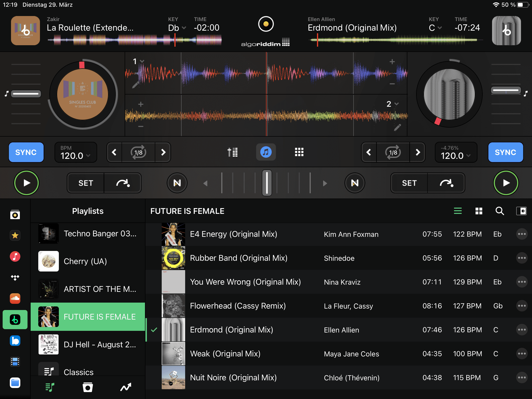Viewport: 532px width, 399px height.
Task: Toggle SYNC on the right deck
Action: tap(505, 152)
